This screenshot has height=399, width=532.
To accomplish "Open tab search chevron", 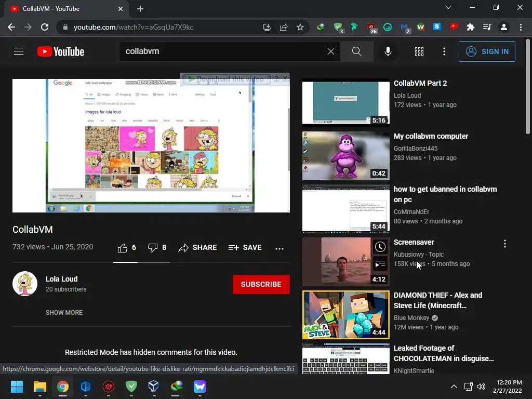I will [x=448, y=7].
